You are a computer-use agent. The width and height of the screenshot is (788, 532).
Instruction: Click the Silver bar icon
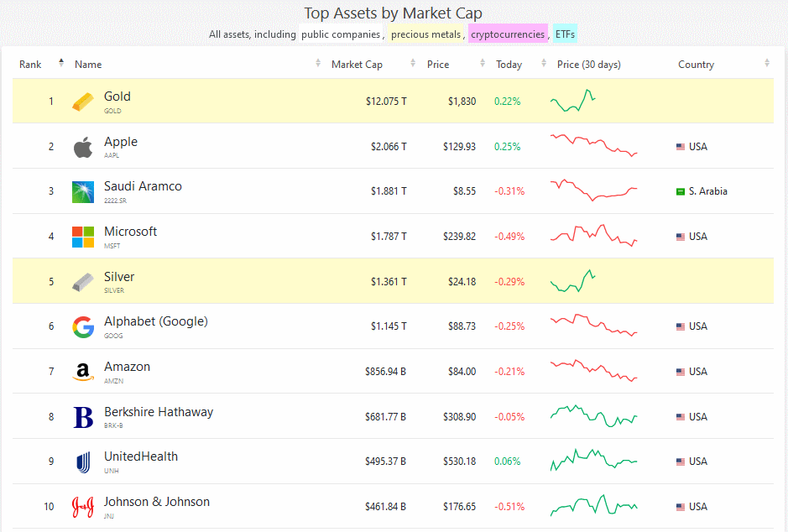coord(83,282)
